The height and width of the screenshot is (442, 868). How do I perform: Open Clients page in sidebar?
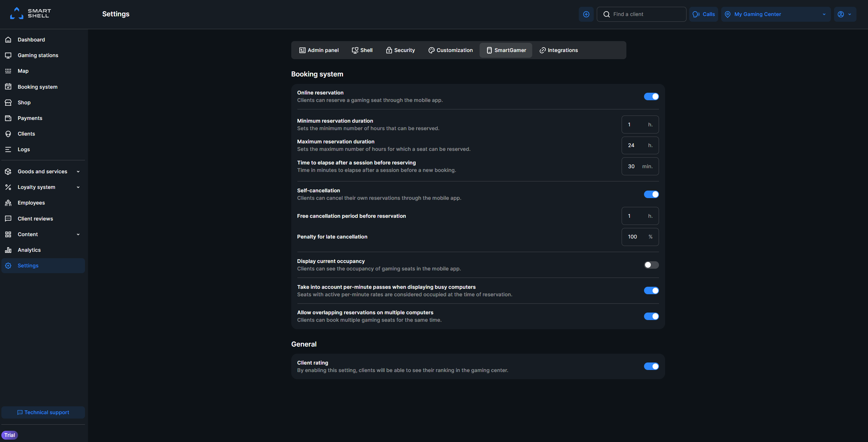(x=43, y=134)
